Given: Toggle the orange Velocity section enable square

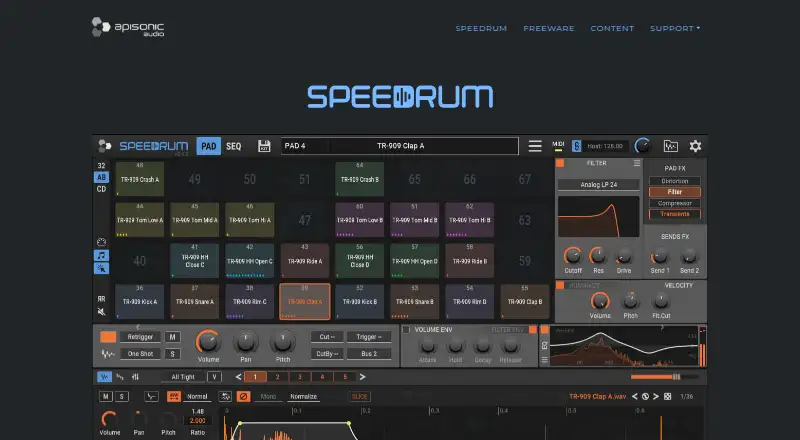Looking at the screenshot, I should click(560, 285).
